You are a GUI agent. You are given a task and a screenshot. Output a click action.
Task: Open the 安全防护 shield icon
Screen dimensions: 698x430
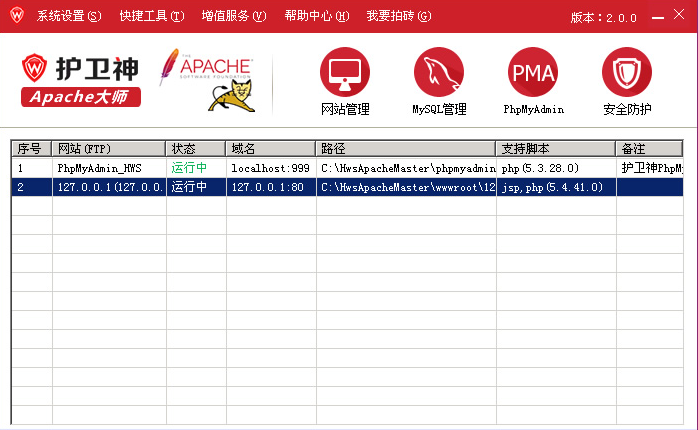pos(627,72)
